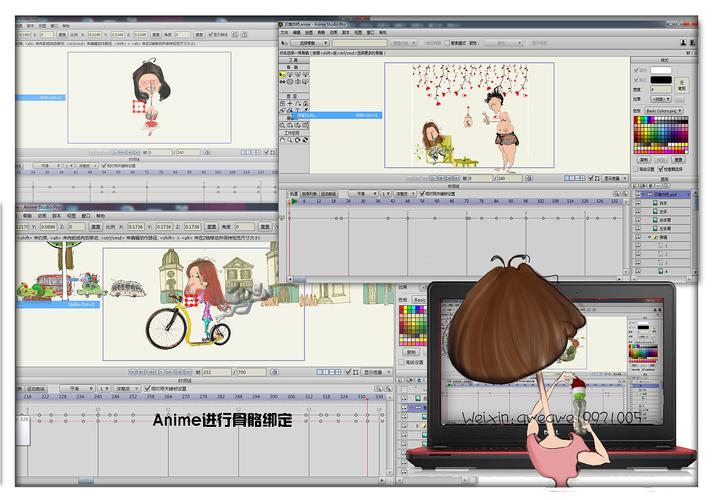The image size is (714, 500).
Task: Toggle the fill checkbox beside the white swatch
Action: click(x=637, y=70)
